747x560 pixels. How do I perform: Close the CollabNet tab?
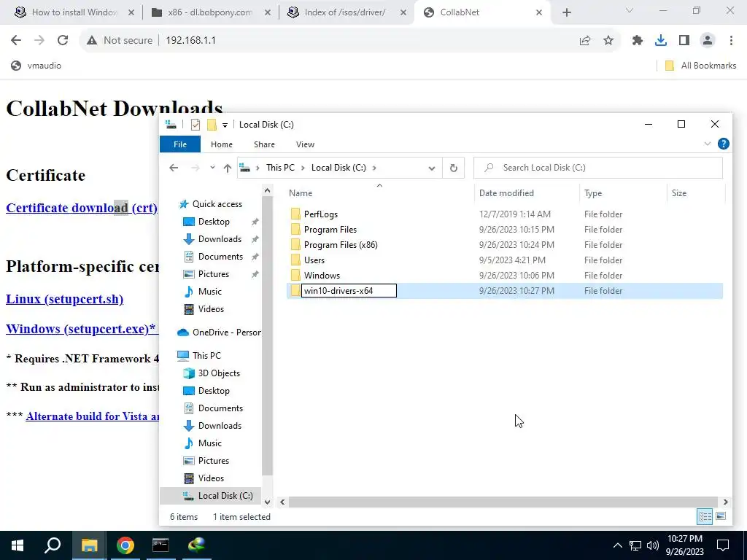[539, 12]
